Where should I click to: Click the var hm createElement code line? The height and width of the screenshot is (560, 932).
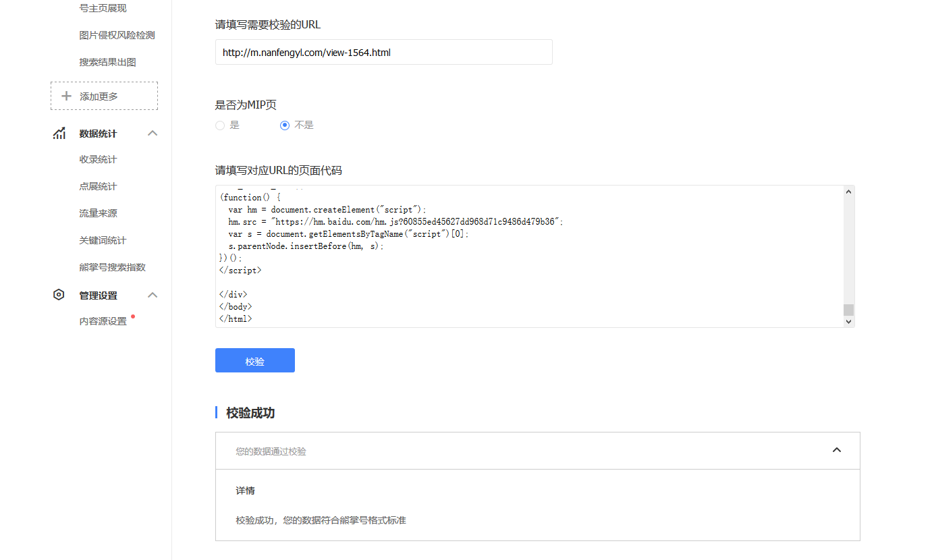click(x=327, y=209)
